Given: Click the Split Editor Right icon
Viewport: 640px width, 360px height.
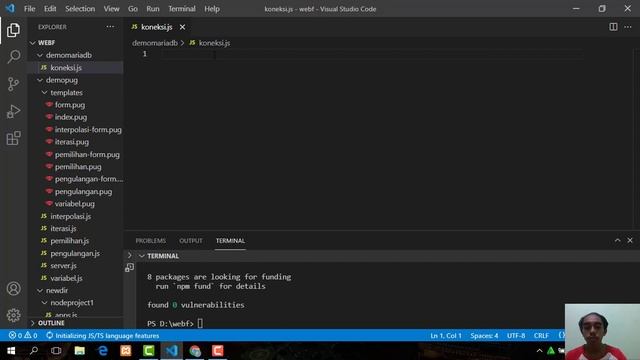Looking at the screenshot, I should coord(613,27).
